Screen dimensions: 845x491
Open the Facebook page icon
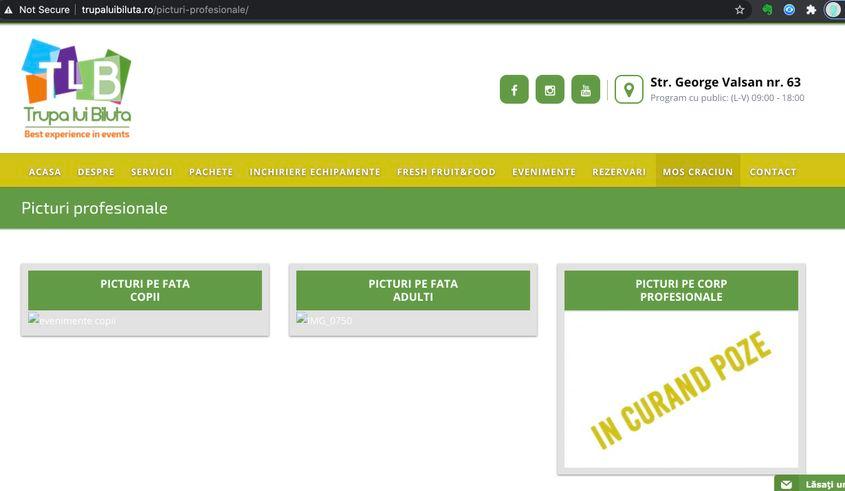click(x=514, y=90)
